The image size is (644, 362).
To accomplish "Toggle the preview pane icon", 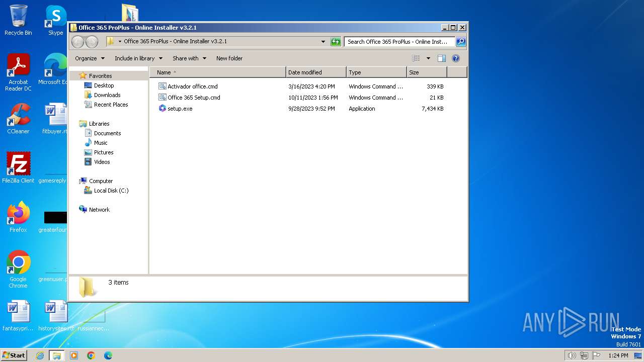I will coord(441,58).
